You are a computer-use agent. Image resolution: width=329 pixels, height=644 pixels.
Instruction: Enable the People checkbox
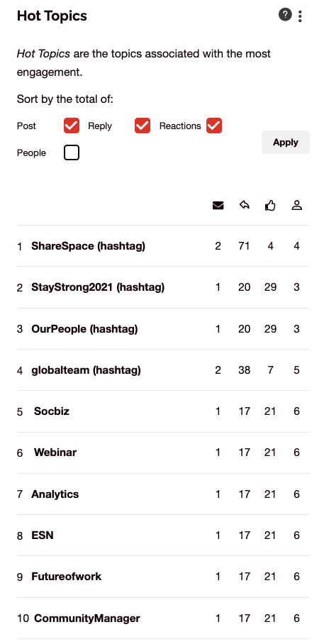tap(72, 152)
